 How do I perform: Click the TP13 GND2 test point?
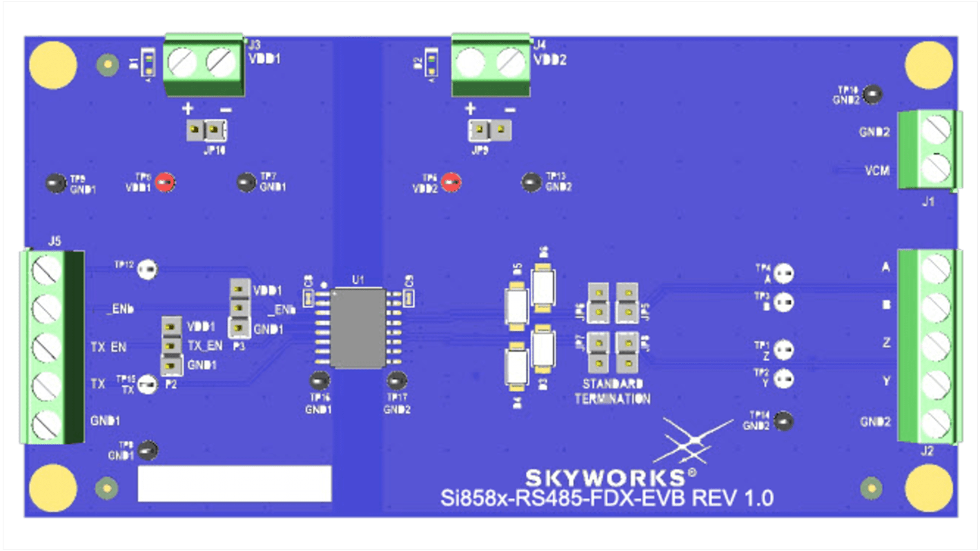531,182
